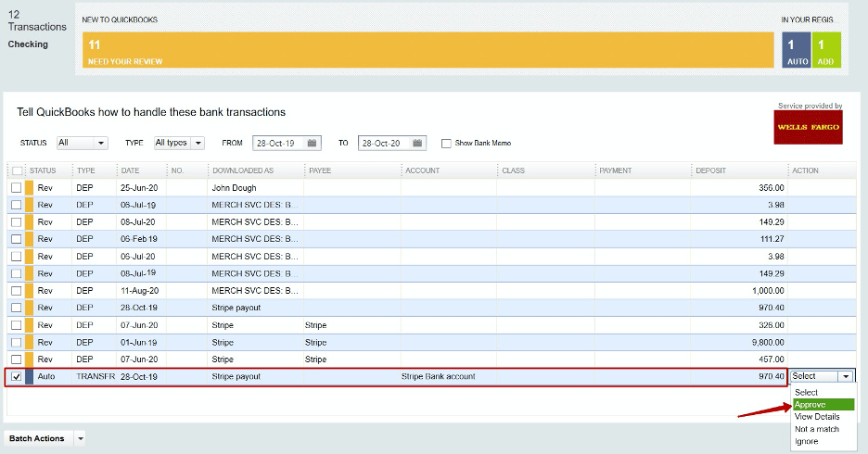Check the 1,000.00 deposit row checkbox

16,291
